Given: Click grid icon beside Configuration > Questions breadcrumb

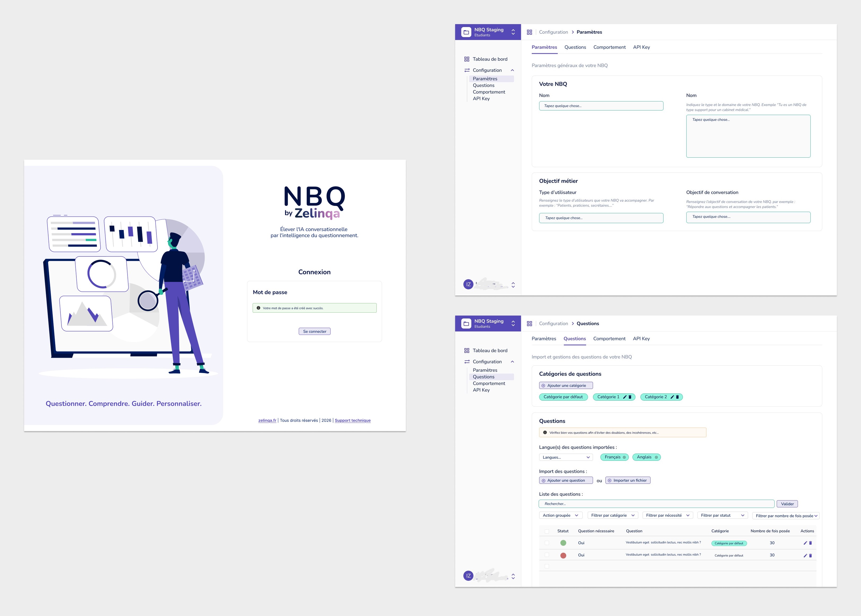Looking at the screenshot, I should click(529, 323).
